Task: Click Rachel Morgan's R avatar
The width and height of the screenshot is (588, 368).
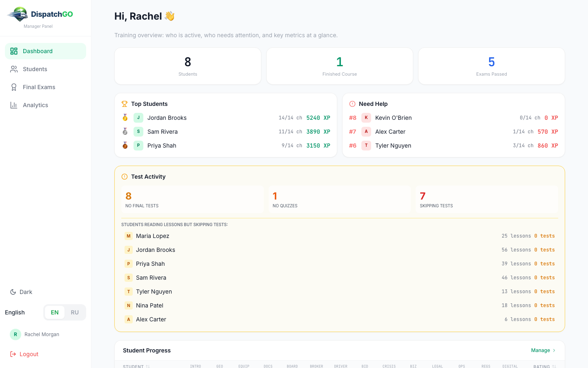Action: click(x=16, y=334)
